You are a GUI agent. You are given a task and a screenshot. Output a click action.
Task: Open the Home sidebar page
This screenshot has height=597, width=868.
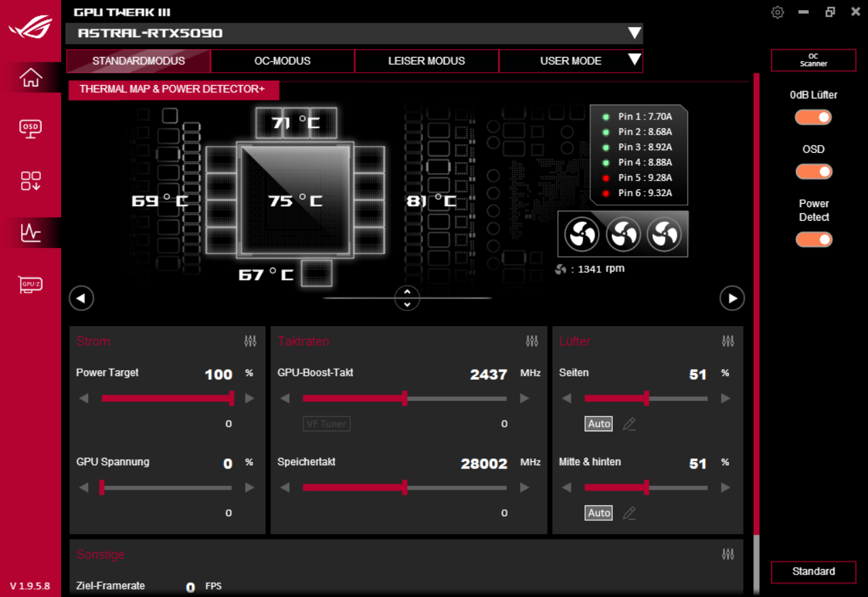[x=31, y=77]
